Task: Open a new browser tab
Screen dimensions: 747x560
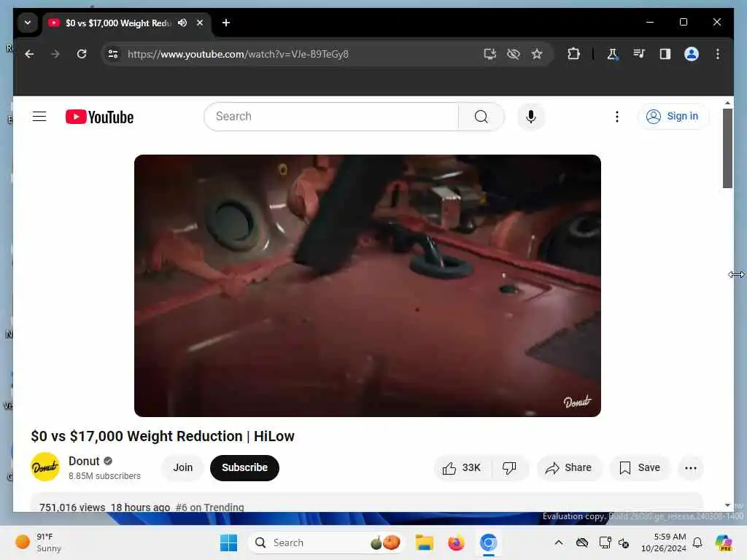Action: pos(226,23)
